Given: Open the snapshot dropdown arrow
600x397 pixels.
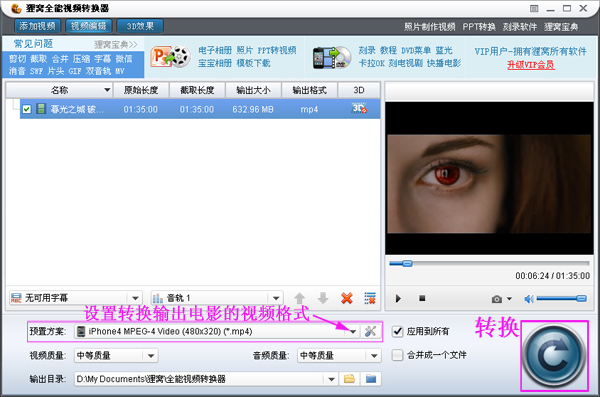Looking at the screenshot, I should pos(509,299).
